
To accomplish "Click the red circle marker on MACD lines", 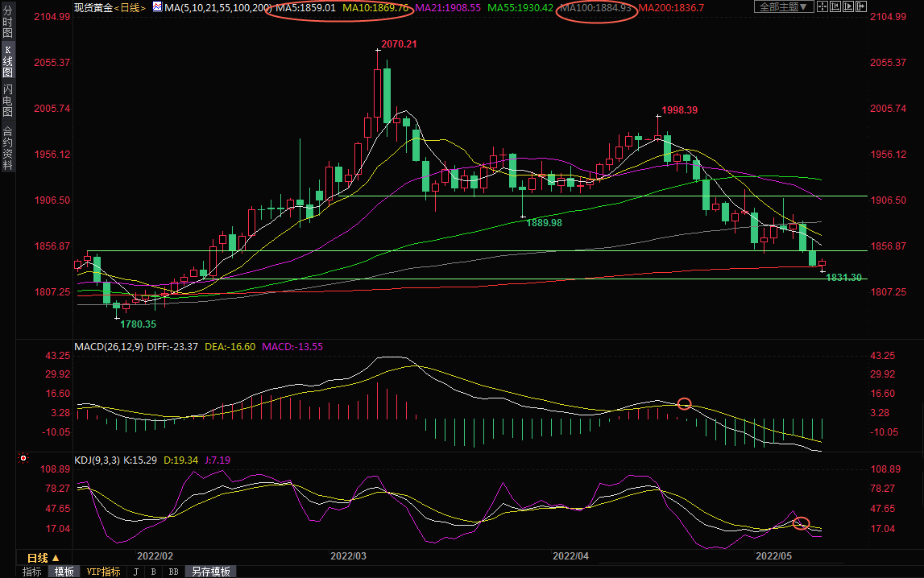I will [684, 403].
